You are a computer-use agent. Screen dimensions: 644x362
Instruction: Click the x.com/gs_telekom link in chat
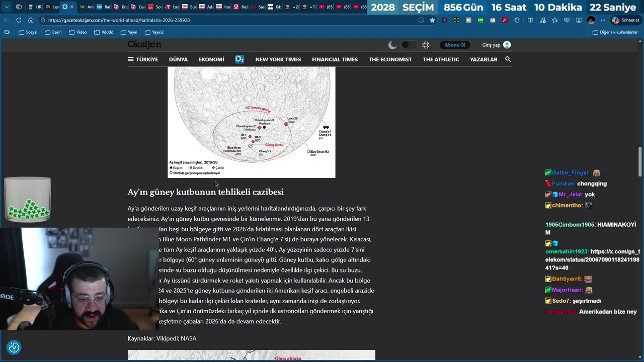[593, 260]
